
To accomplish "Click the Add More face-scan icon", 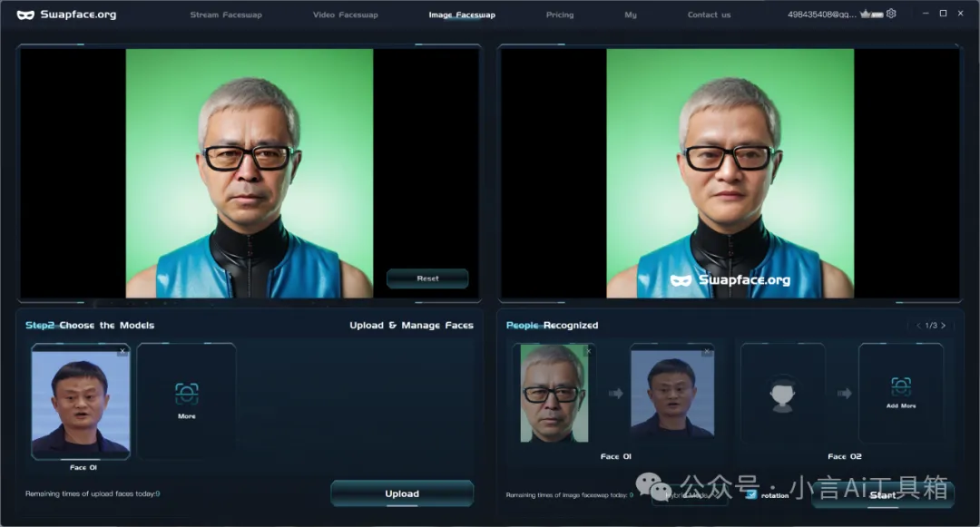I will pos(901,386).
